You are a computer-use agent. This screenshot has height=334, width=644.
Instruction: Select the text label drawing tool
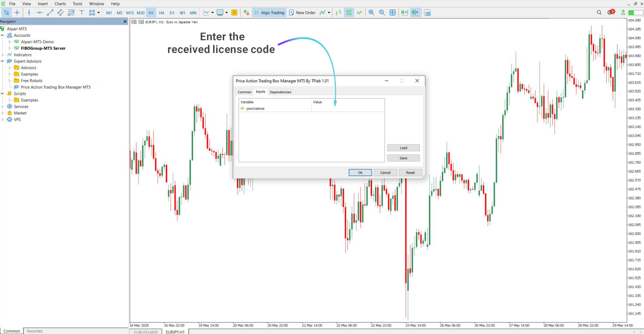tap(82, 13)
